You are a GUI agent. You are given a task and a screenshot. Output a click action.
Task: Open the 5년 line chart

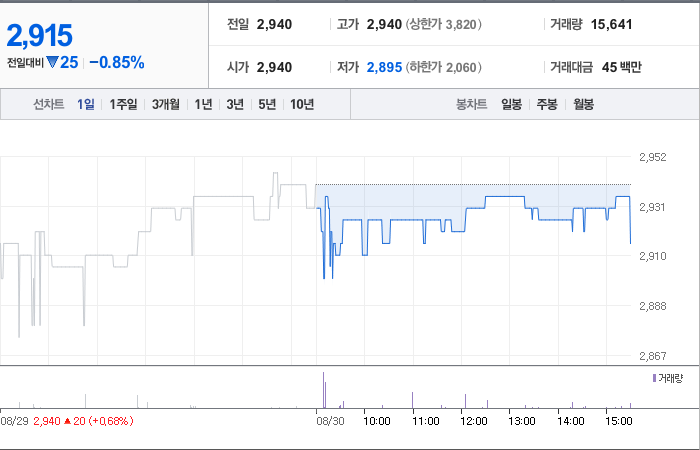pyautogui.click(x=267, y=104)
